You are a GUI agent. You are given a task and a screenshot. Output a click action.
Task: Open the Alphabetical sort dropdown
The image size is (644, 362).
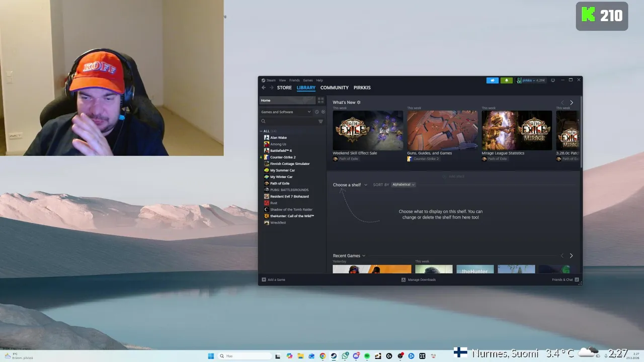403,185
